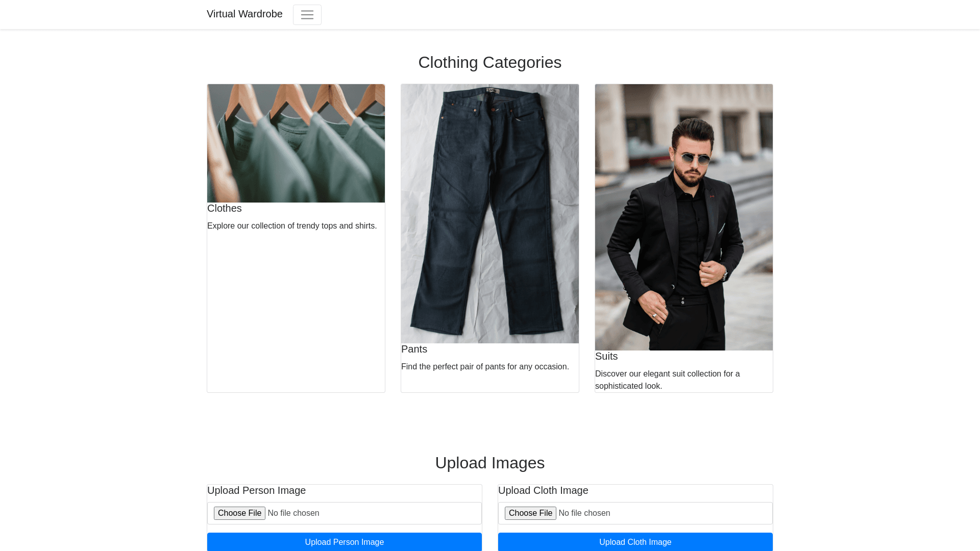
Task: Select the Clothes card title
Action: click(x=225, y=209)
